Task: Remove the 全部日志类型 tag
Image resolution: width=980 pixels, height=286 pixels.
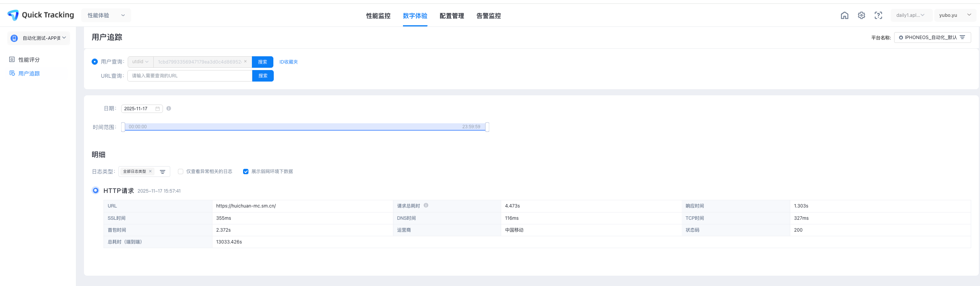Action: click(150, 171)
